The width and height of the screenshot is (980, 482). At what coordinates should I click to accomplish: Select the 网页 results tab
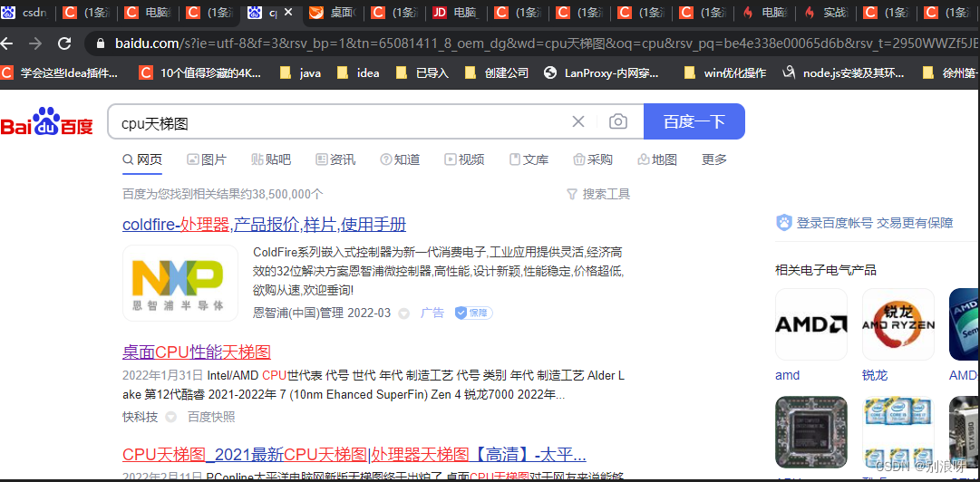[142, 159]
